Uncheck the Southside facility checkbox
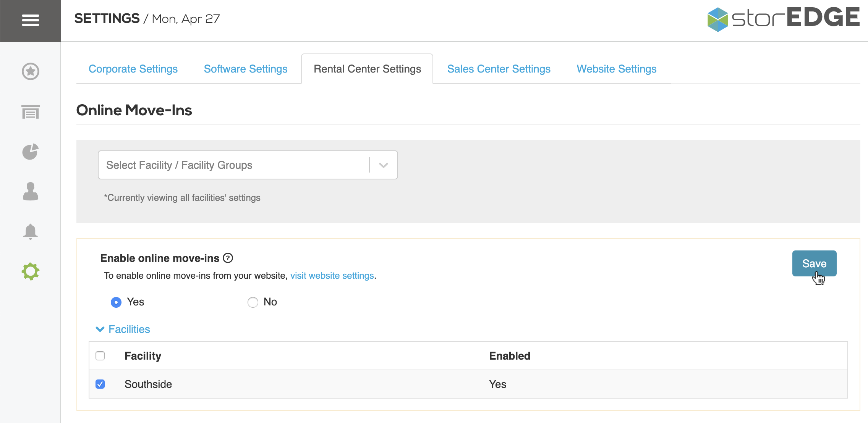Image resolution: width=868 pixels, height=423 pixels. coord(100,384)
